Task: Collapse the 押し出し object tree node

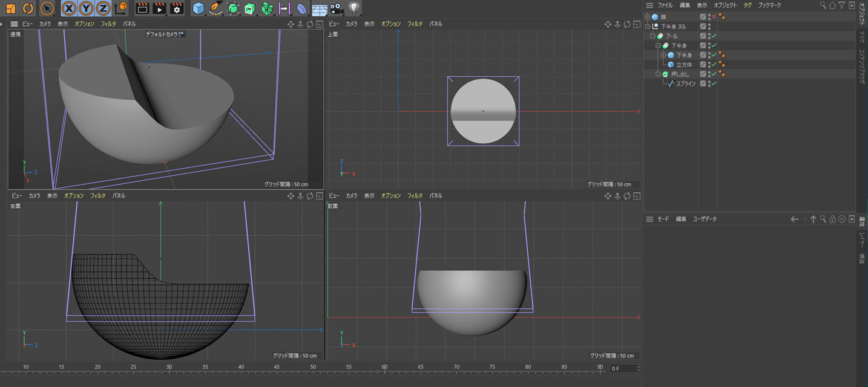Action: point(658,74)
